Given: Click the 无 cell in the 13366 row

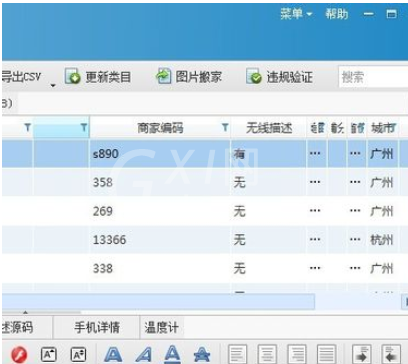Looking at the screenshot, I should click(268, 240).
